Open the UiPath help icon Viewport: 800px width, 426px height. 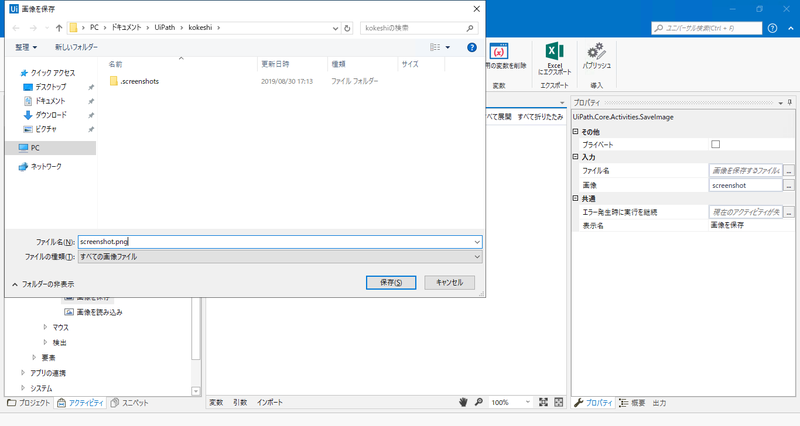[772, 28]
